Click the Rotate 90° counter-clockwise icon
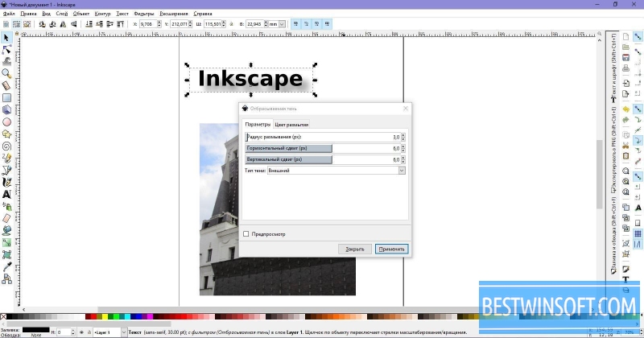Screen dimensions: 644x338 tap(42, 24)
